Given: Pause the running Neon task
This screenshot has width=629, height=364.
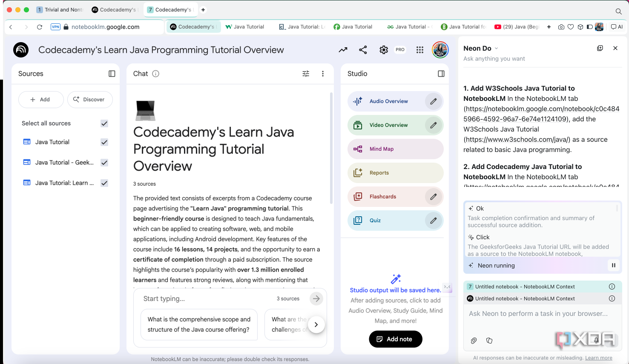Looking at the screenshot, I should tap(614, 265).
